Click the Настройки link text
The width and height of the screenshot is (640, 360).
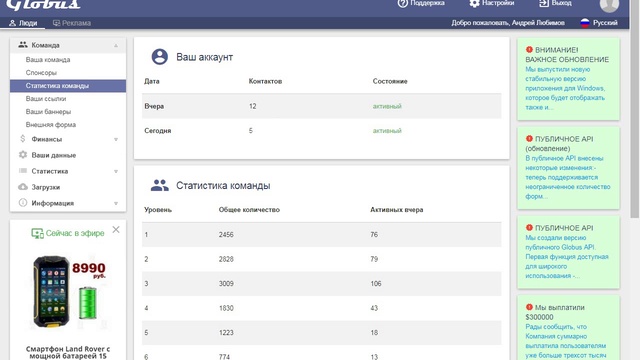point(498,3)
